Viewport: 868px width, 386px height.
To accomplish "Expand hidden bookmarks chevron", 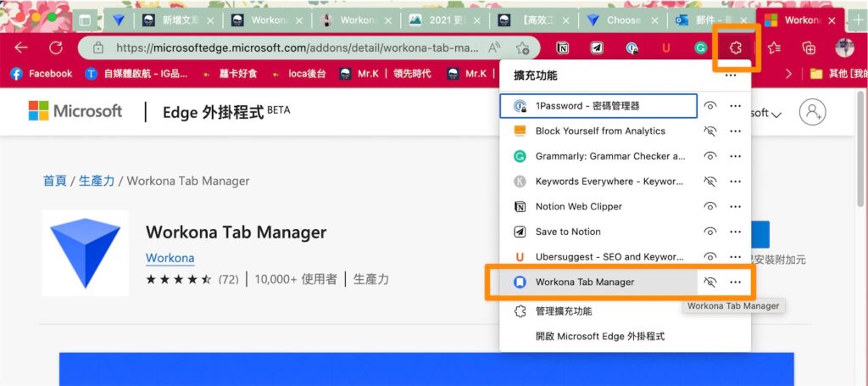I will pyautogui.click(x=788, y=74).
